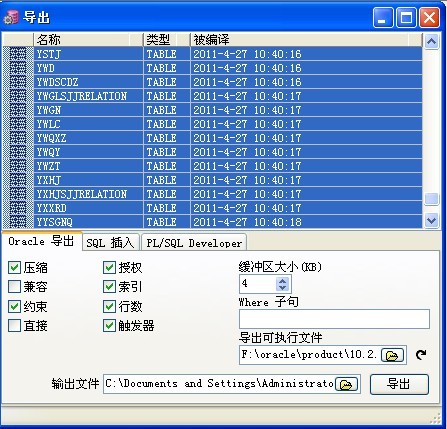Disable the 触发器 triggers checkbox
The height and width of the screenshot is (429, 447).
tap(109, 325)
